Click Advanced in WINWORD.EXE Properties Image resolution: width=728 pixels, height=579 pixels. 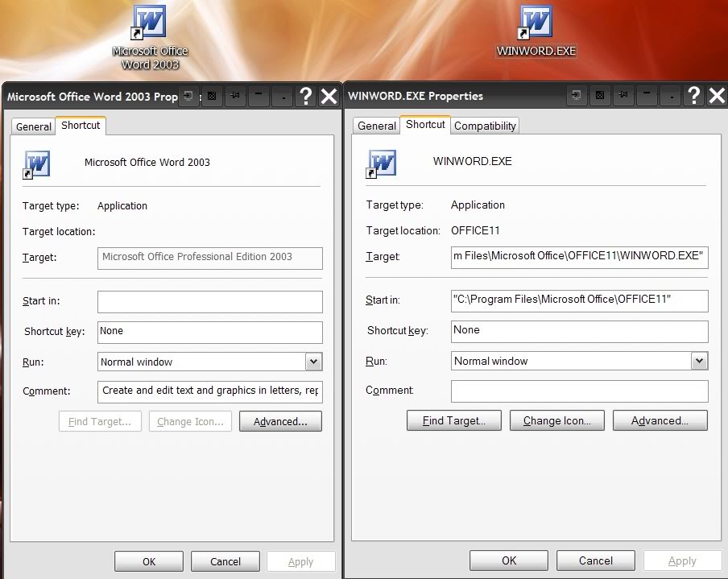point(660,420)
